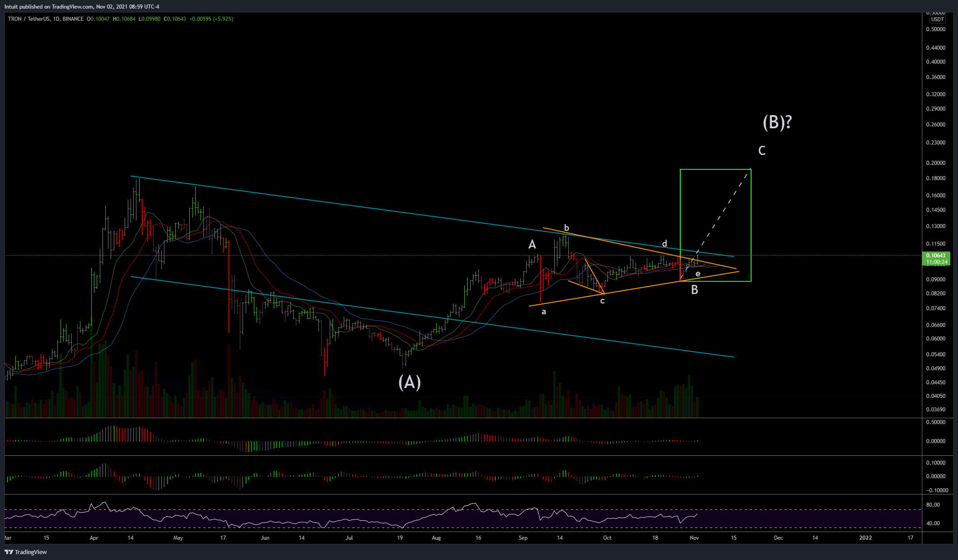Click the low value L0.09980

click(150, 19)
